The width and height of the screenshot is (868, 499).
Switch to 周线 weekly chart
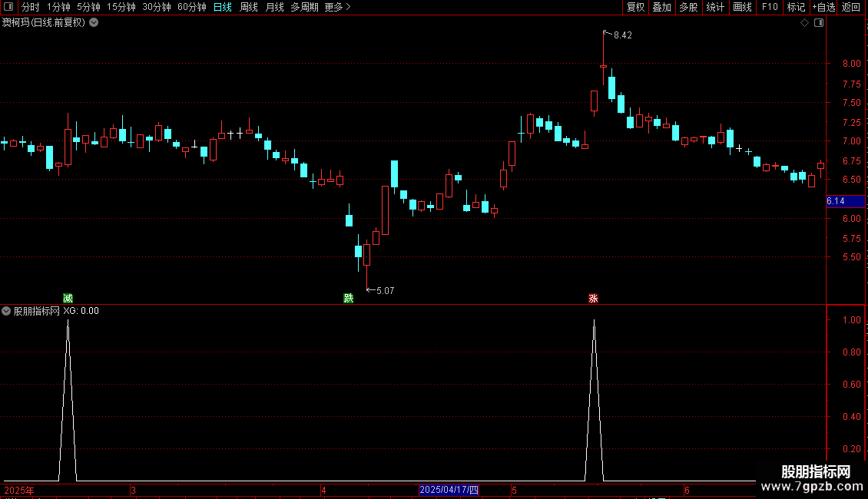coord(249,7)
